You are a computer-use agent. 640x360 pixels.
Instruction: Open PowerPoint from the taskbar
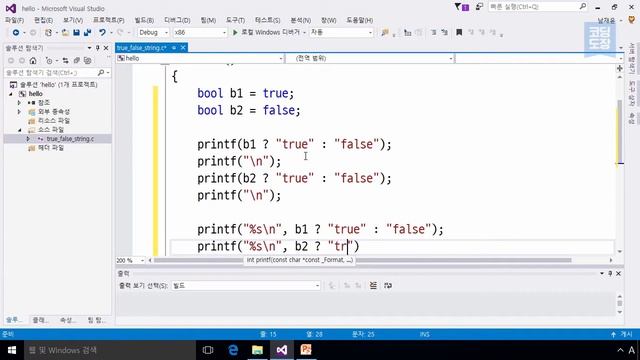tap(306, 350)
